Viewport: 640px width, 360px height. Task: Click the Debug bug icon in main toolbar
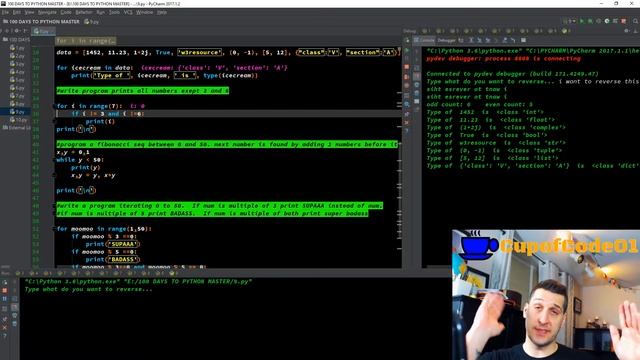(x=590, y=21)
